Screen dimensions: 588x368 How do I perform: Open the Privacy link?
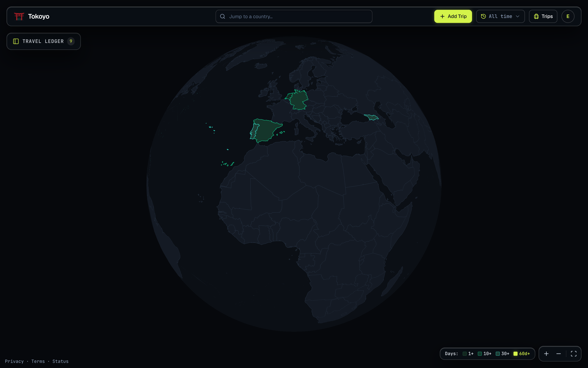(x=14, y=361)
